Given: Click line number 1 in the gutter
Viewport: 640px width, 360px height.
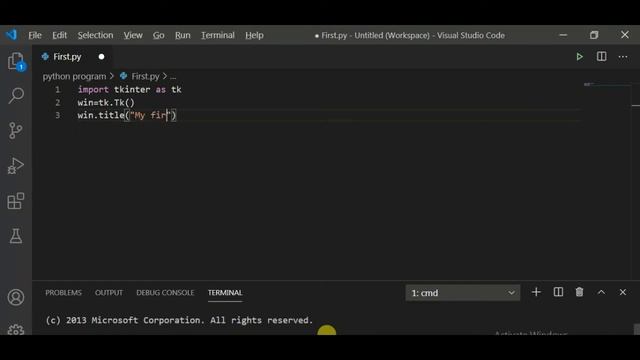Looking at the screenshot, I should pyautogui.click(x=58, y=89).
